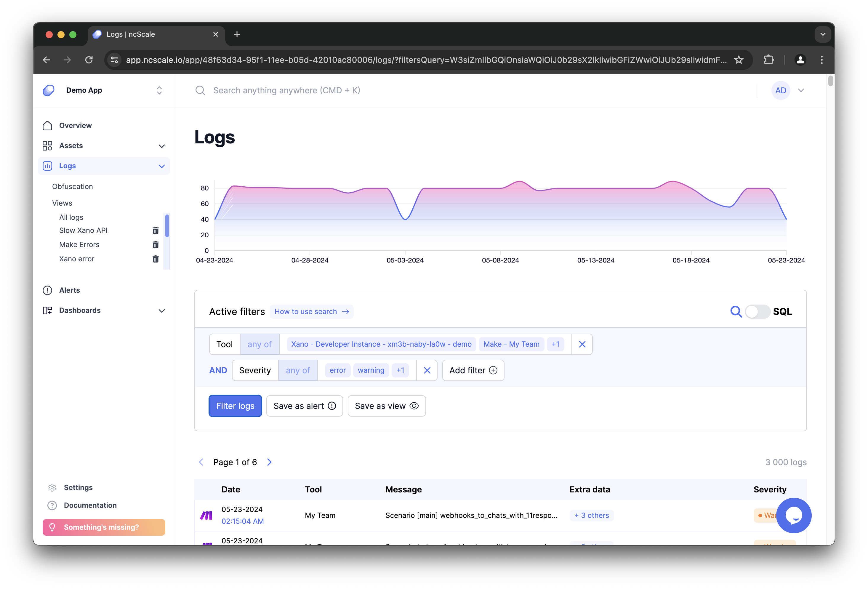868x589 pixels.
Task: Open the chat support bubble
Action: pos(794,516)
